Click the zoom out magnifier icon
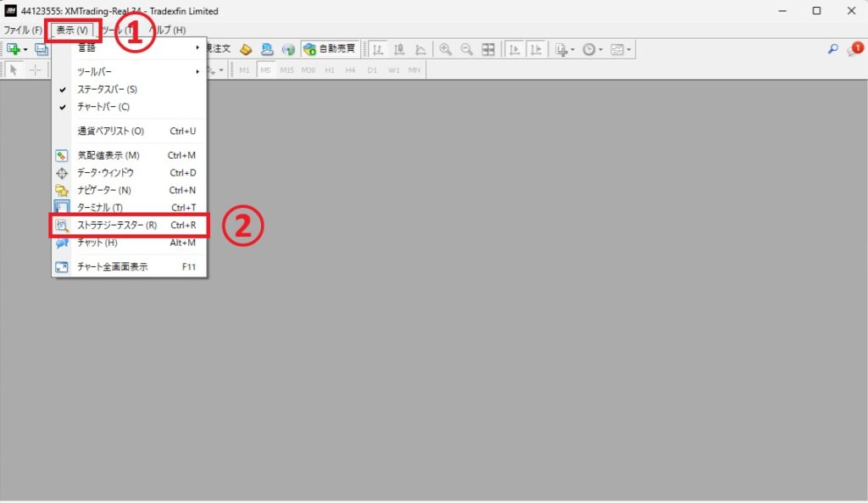Image resolution: width=868 pixels, height=503 pixels. click(467, 49)
